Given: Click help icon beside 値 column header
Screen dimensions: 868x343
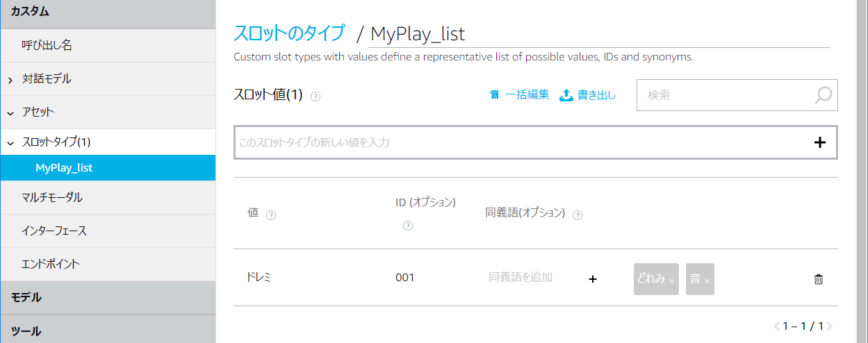Looking at the screenshot, I should click(271, 215).
